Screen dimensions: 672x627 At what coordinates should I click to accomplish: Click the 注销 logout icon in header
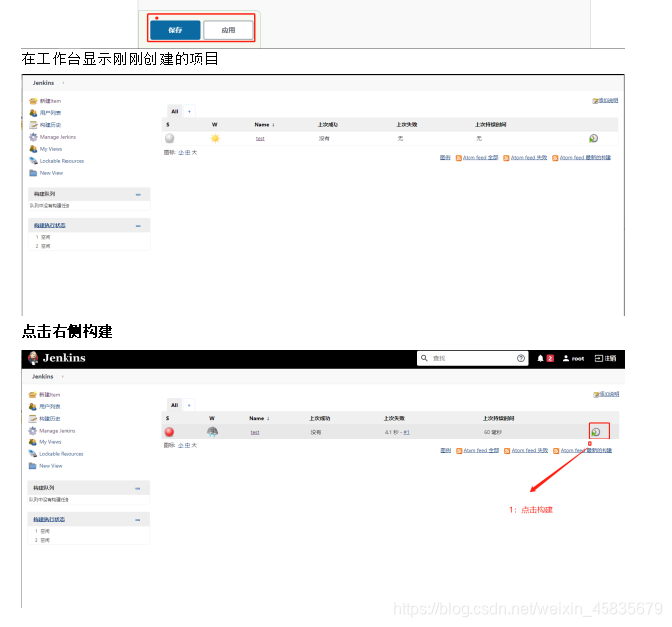point(599,358)
